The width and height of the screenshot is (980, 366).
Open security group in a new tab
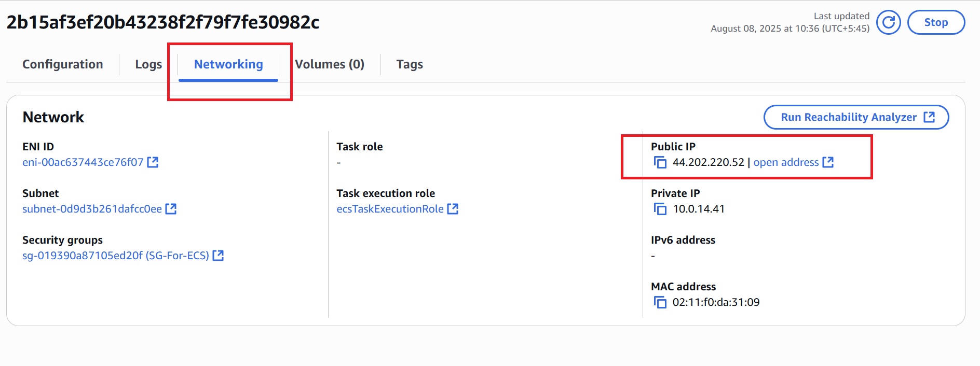tap(219, 256)
